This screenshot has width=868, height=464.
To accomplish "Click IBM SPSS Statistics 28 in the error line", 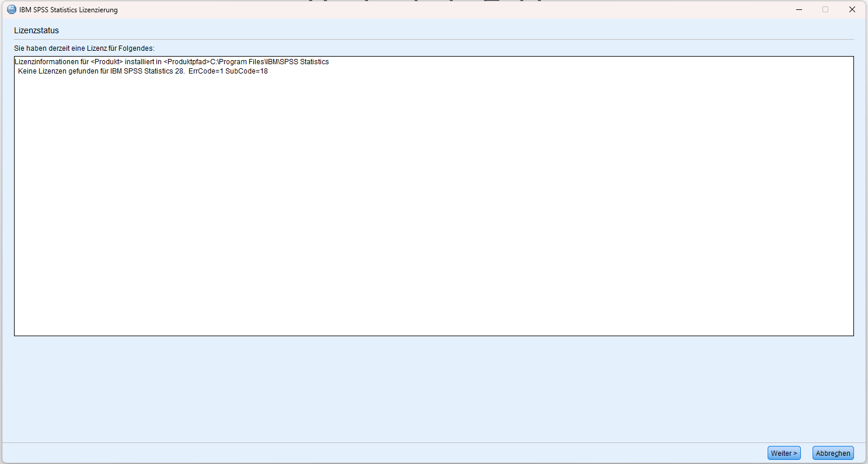I will point(147,72).
